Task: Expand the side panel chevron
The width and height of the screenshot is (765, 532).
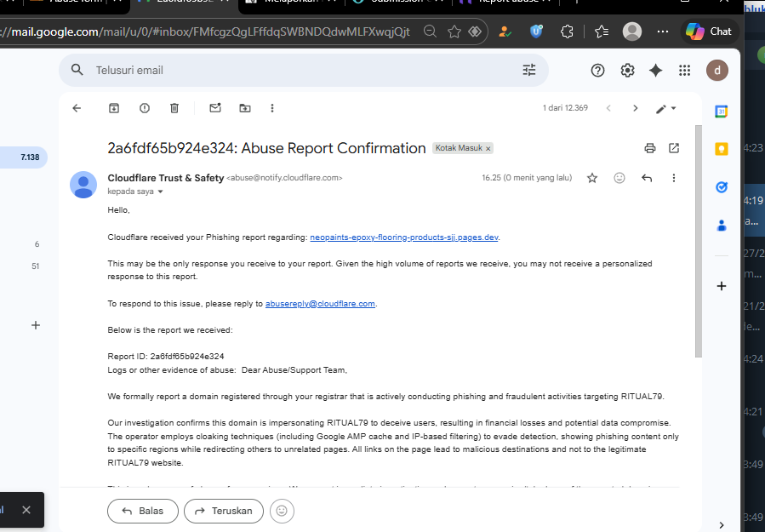Action: [722, 525]
